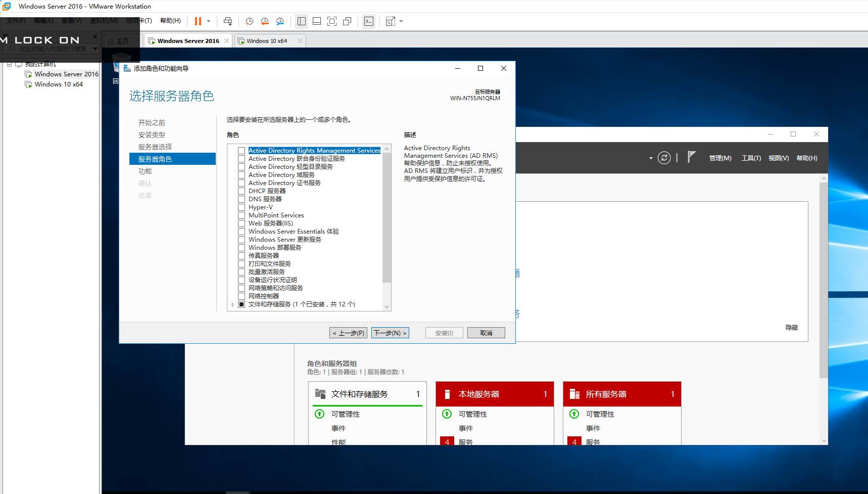This screenshot has width=868, height=494.
Task: Open the snapshot manager icon
Action: click(x=280, y=21)
